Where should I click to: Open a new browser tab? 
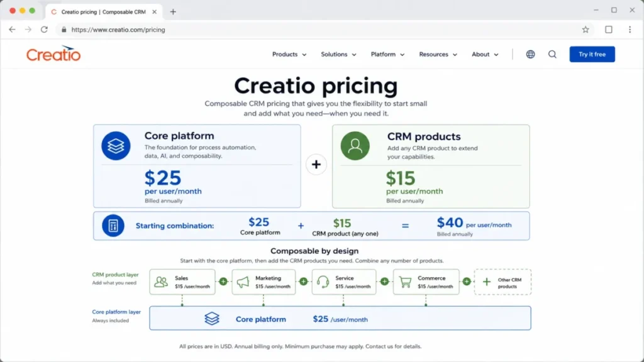pos(173,12)
